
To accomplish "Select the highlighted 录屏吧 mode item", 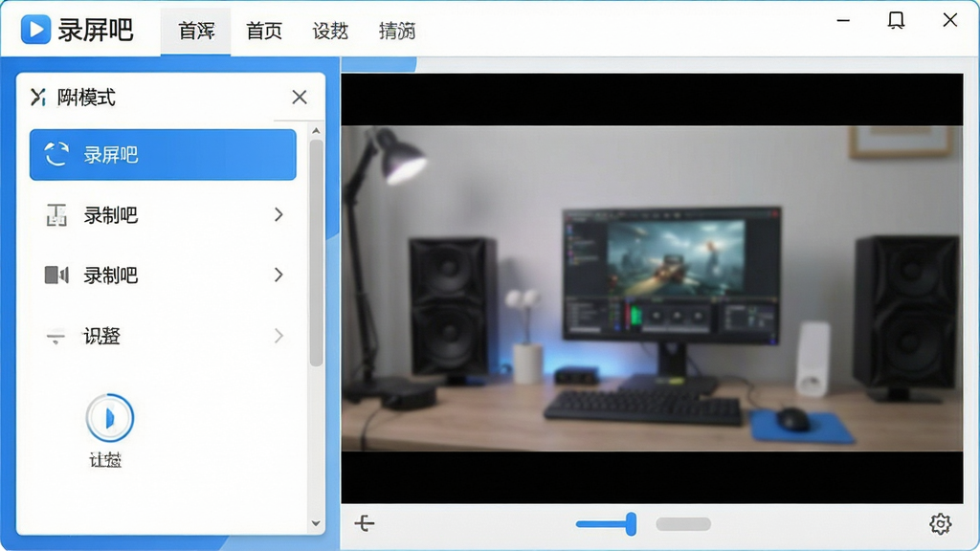I will click(163, 154).
